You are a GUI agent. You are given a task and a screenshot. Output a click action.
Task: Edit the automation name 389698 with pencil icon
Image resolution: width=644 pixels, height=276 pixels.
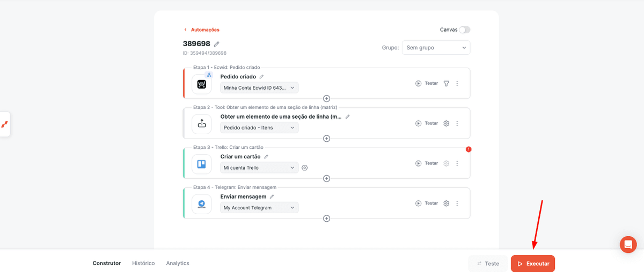pyautogui.click(x=217, y=44)
